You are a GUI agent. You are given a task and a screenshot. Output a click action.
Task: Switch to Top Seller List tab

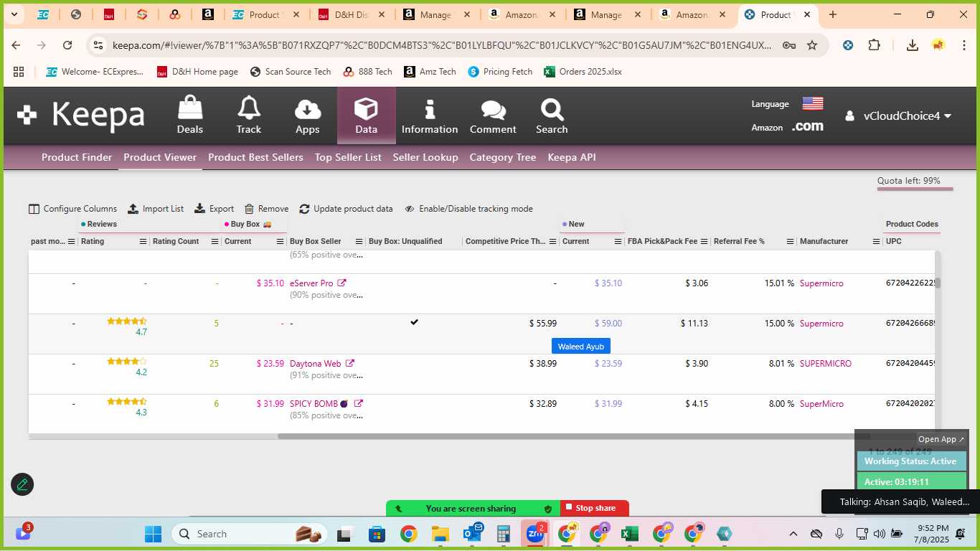(348, 157)
